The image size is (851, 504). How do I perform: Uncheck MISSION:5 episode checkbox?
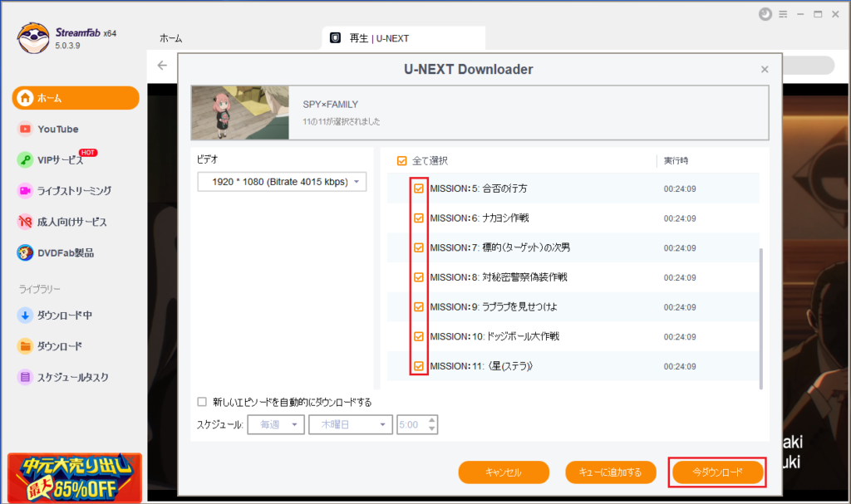click(x=419, y=188)
